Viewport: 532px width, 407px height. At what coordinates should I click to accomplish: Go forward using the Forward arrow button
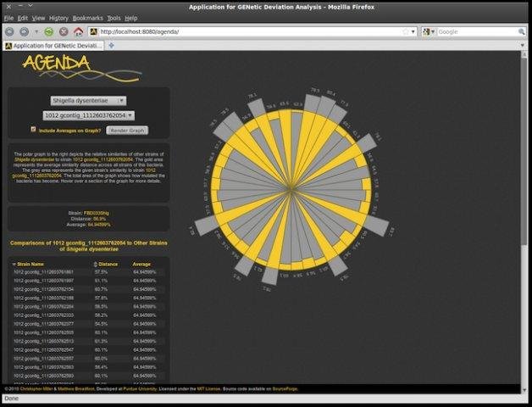click(x=24, y=31)
